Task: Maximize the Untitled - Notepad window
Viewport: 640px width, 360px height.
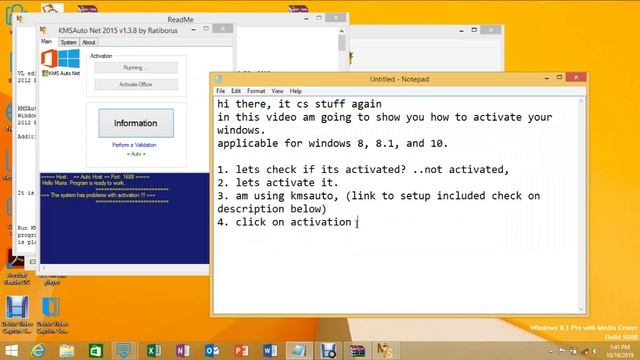Action: pos(559,77)
